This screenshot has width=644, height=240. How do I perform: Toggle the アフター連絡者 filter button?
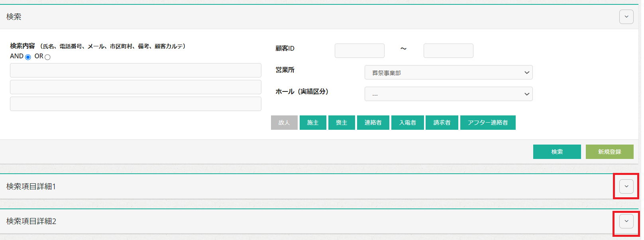[488, 123]
